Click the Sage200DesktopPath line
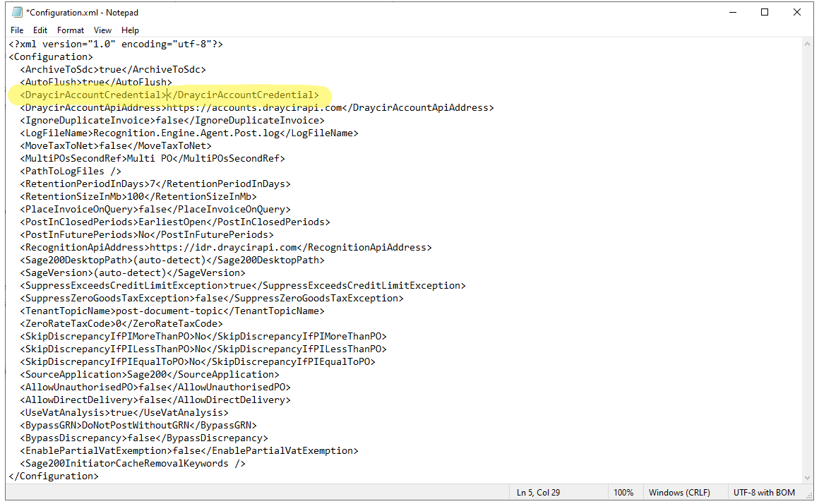The height and width of the screenshot is (504, 819). [x=172, y=260]
